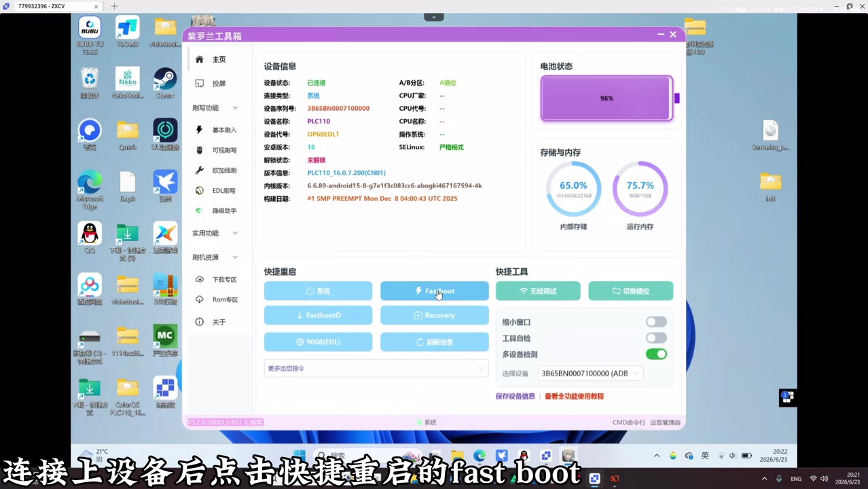Open the ColorOS PLC110 folder
Image resolution: width=868 pixels, height=489 pixels.
tap(127, 397)
